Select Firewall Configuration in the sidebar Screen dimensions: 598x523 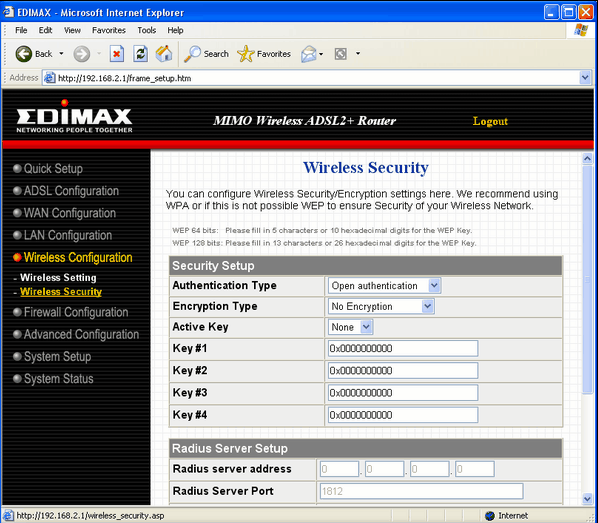coord(76,312)
